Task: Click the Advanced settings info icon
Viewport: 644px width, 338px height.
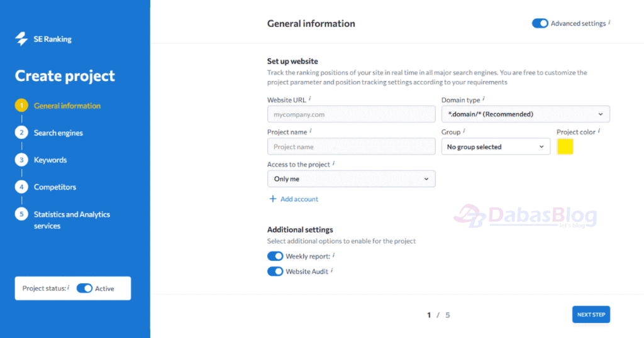Action: (609, 23)
